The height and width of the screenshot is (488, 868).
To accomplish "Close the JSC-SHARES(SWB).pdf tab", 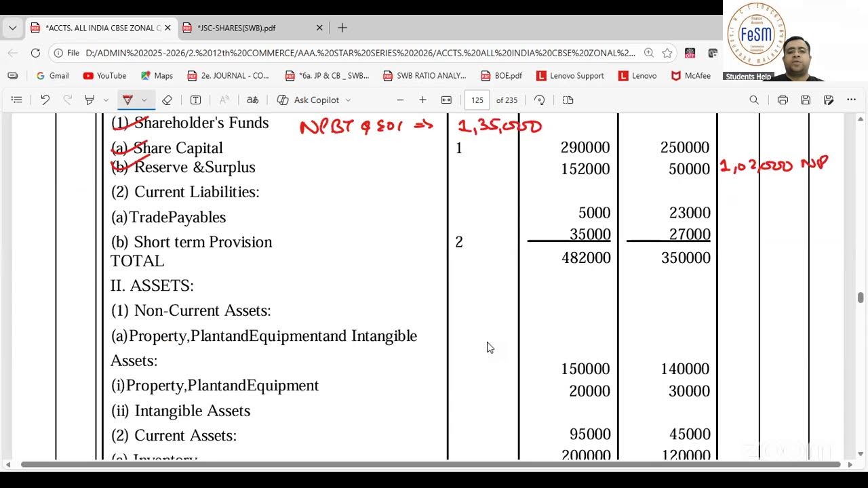I will point(319,28).
